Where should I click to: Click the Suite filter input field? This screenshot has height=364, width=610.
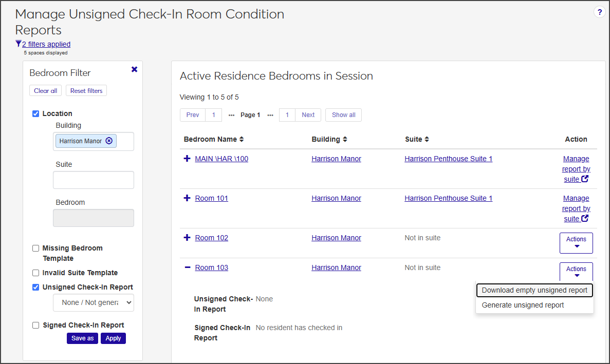tap(94, 180)
